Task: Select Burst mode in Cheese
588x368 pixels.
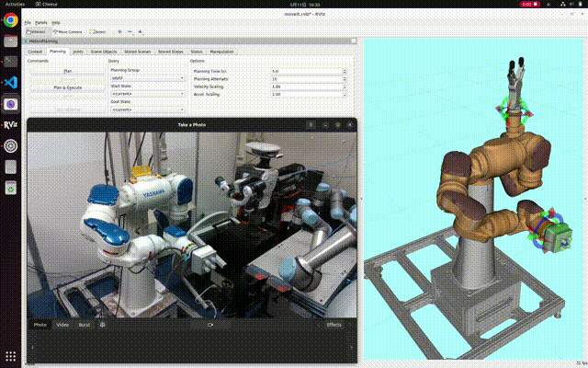Action: [x=84, y=325]
